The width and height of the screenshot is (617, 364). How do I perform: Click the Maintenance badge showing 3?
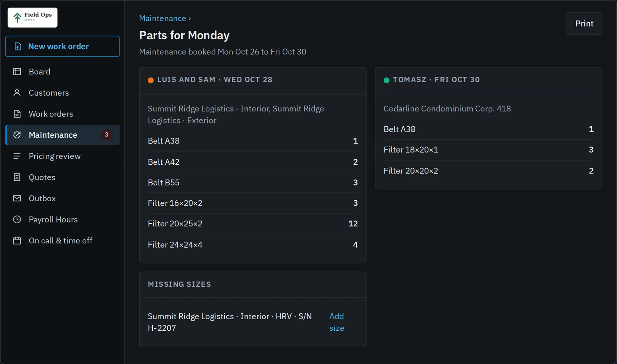pos(106,135)
